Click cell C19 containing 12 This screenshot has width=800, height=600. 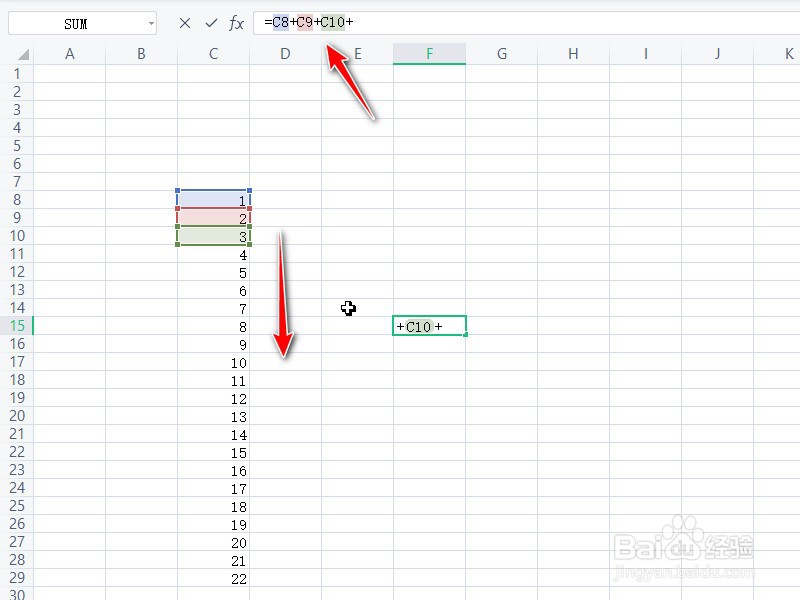(x=213, y=398)
